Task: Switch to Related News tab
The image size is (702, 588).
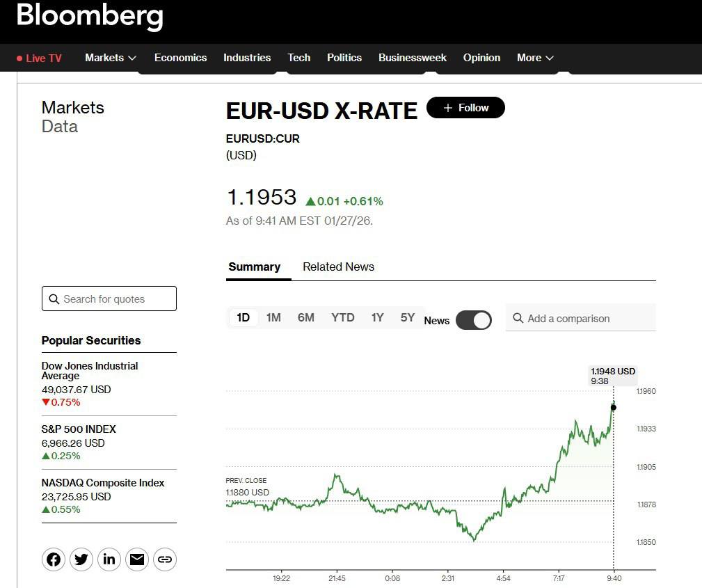Action: pyautogui.click(x=338, y=267)
